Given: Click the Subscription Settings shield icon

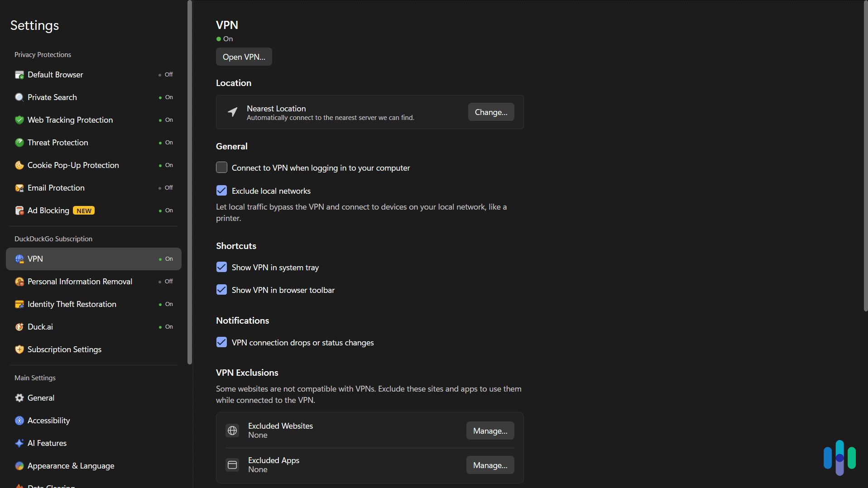Looking at the screenshot, I should pos(19,349).
